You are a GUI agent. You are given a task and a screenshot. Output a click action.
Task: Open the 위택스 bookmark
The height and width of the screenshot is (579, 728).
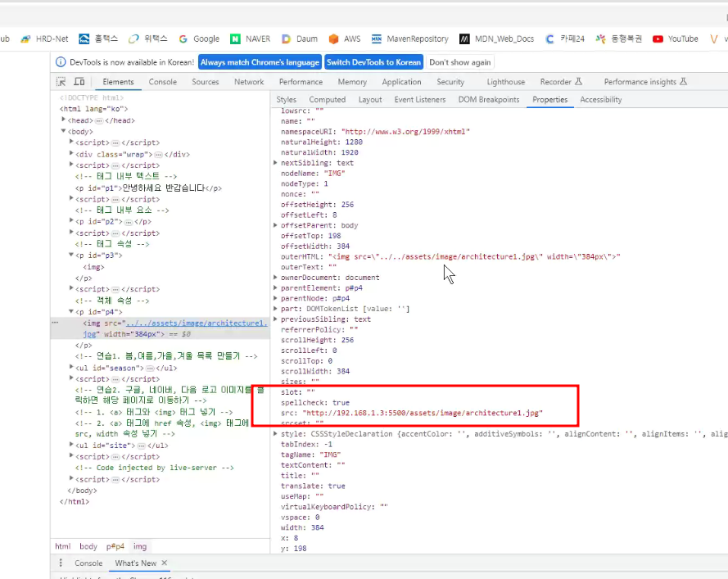point(148,39)
